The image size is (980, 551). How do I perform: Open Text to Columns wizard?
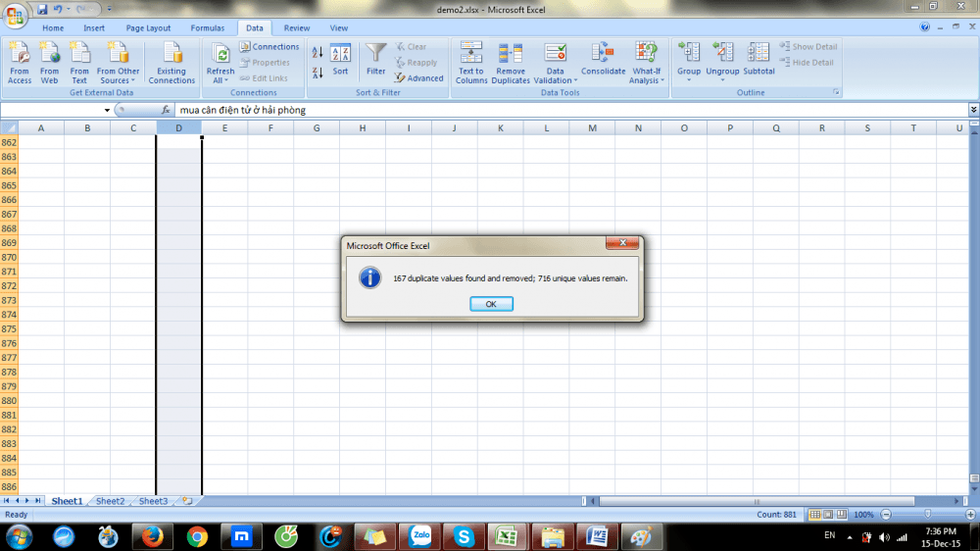[x=471, y=63]
